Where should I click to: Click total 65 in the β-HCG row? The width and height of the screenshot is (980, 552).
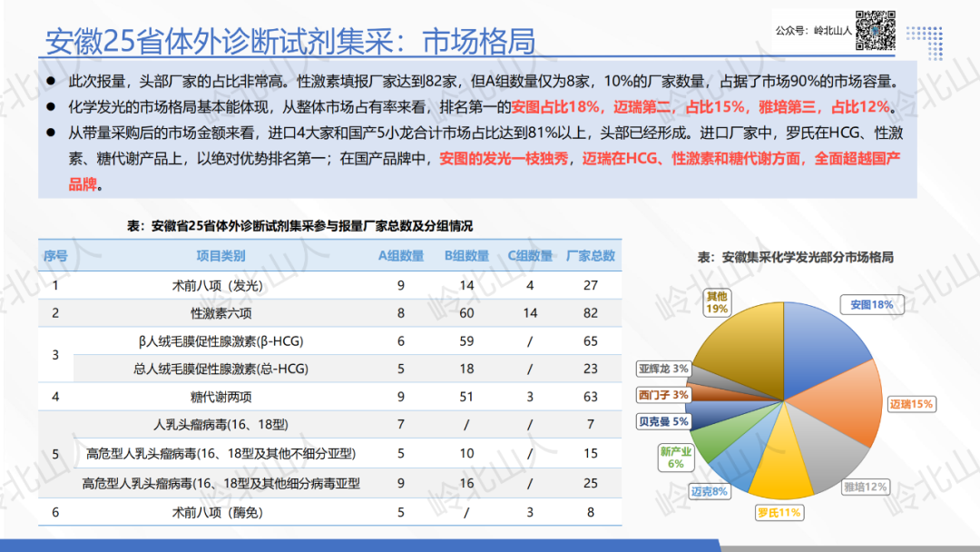coord(591,341)
